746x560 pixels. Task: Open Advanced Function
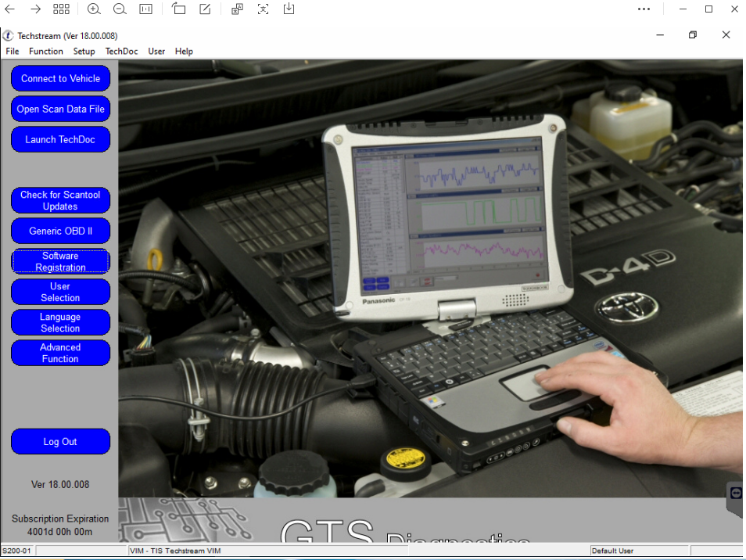tap(60, 353)
